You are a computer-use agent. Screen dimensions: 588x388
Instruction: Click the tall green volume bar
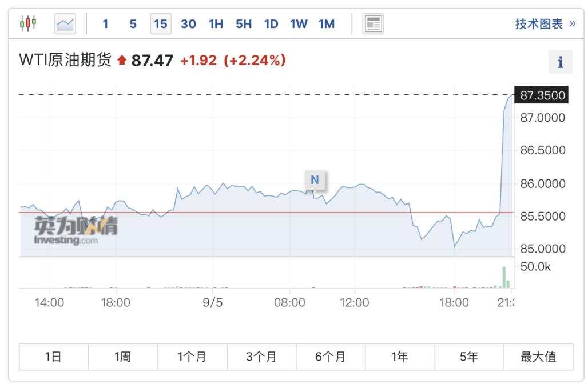click(x=504, y=277)
